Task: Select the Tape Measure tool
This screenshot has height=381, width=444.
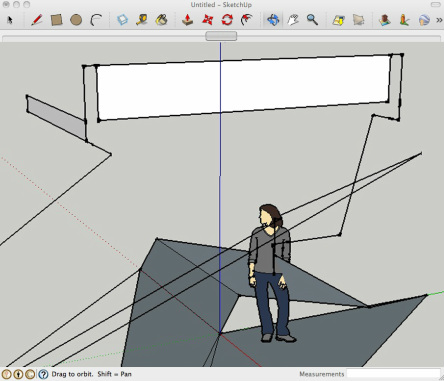Action: [x=142, y=20]
